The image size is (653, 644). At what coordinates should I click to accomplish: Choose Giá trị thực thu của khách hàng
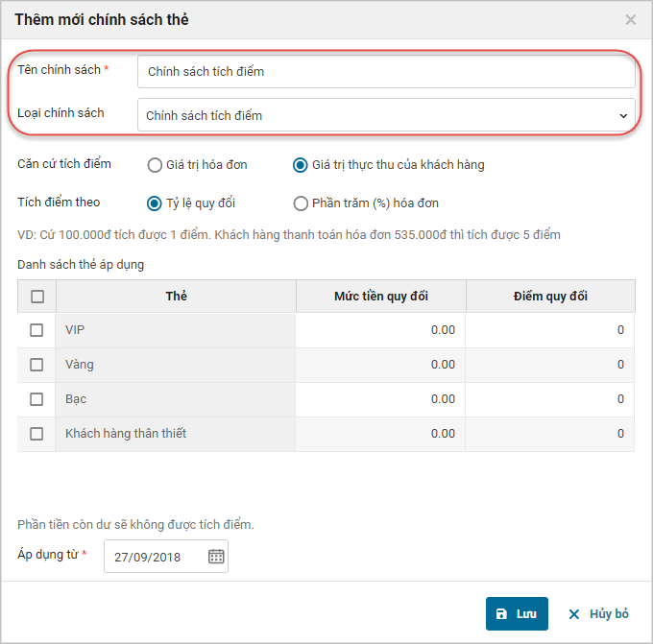(x=301, y=165)
